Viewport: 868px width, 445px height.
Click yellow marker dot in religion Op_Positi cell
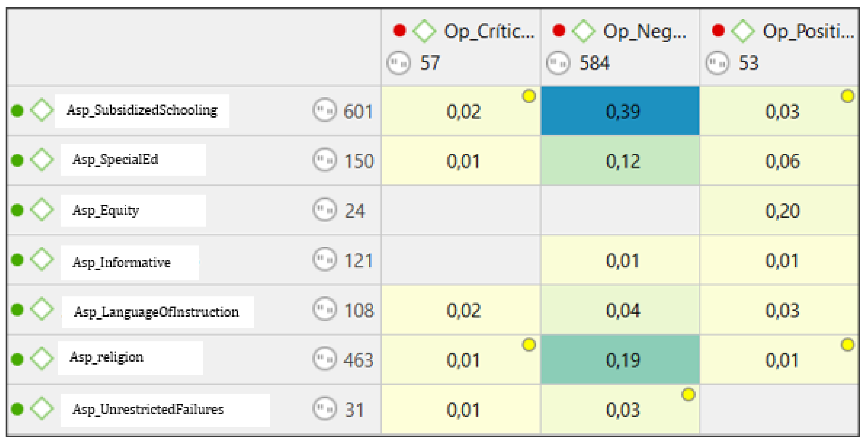847,345
